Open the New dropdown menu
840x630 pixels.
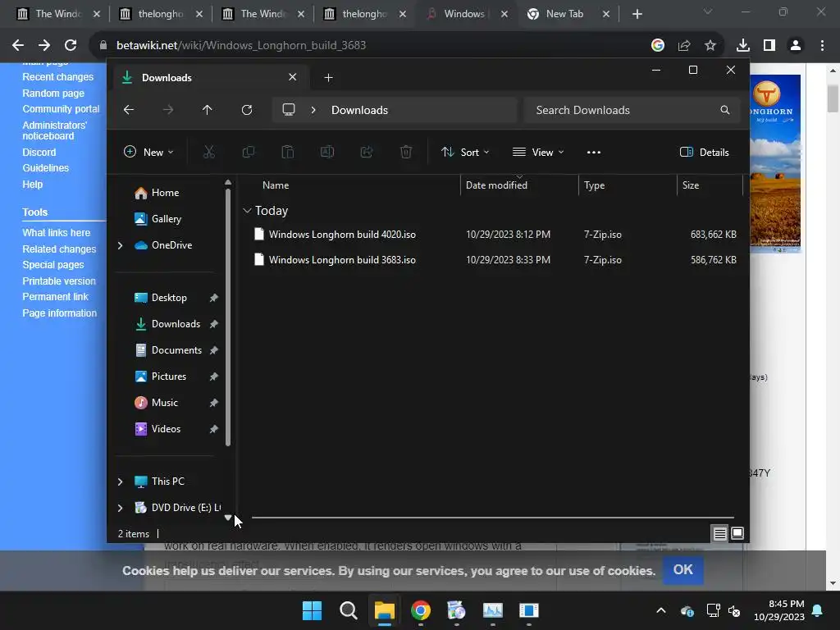148,152
